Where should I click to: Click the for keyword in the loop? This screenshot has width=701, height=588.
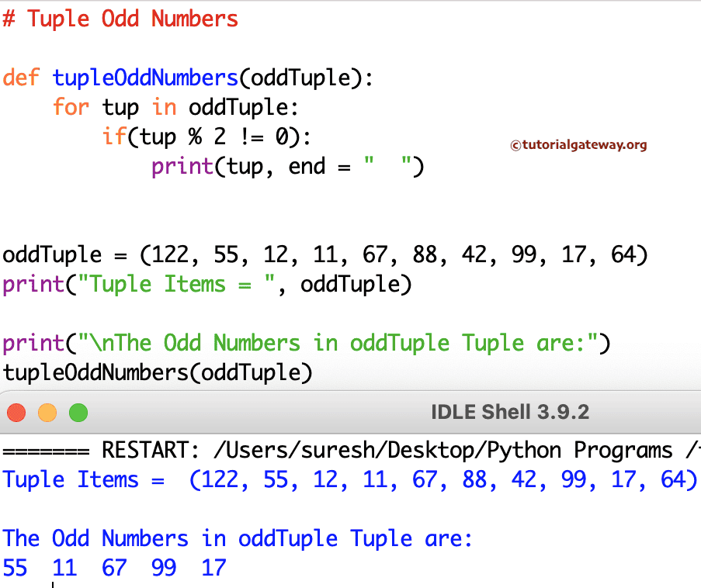pos(71,107)
